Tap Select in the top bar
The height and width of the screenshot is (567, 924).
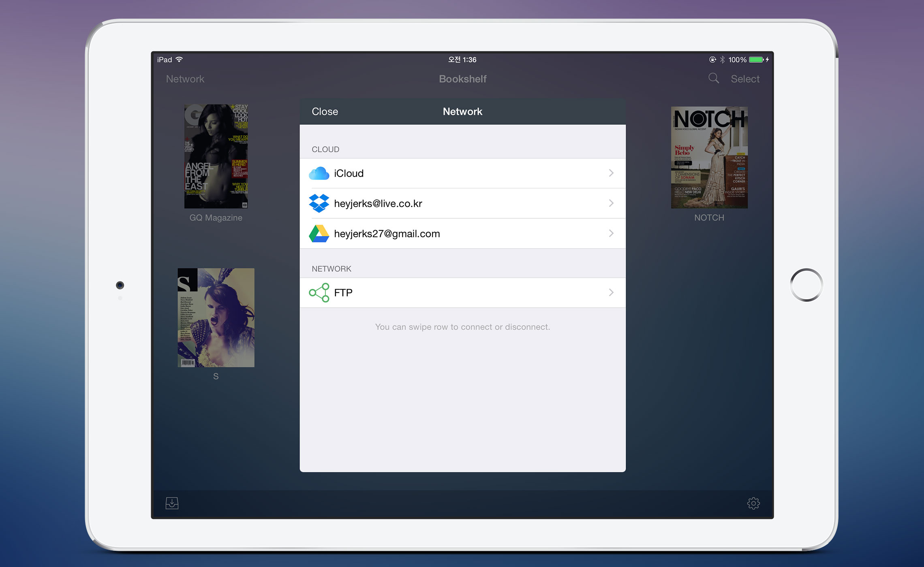point(745,79)
